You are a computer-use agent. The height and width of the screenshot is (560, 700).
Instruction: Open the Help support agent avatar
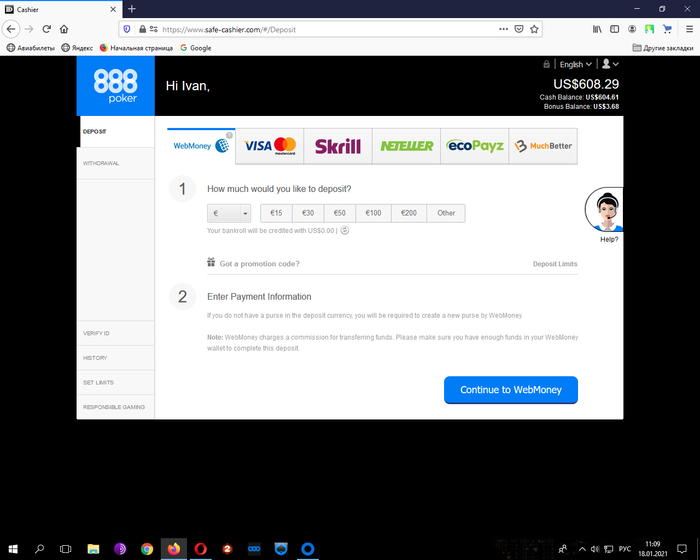pos(604,210)
